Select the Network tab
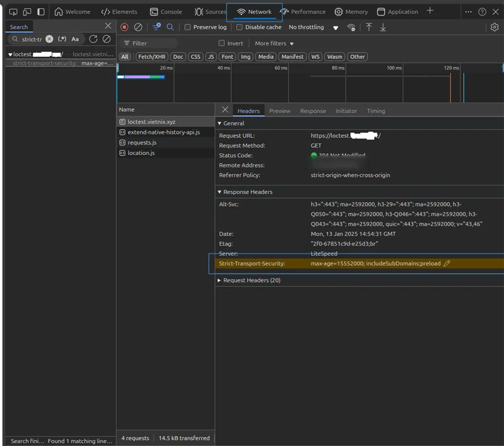This screenshot has width=504, height=446. (x=254, y=12)
